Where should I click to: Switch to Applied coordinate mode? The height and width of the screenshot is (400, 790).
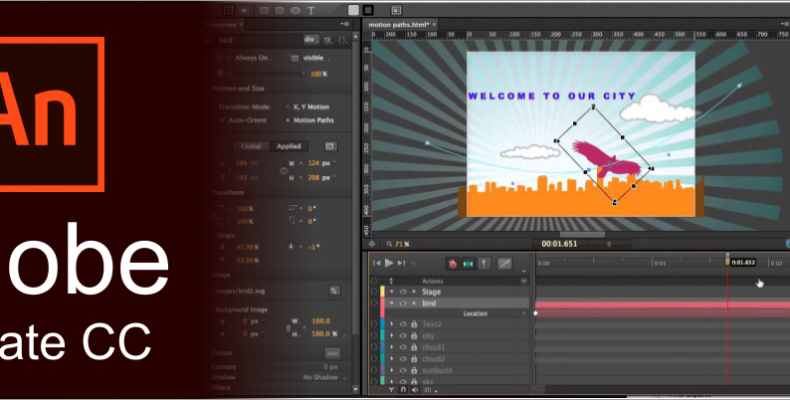pyautogui.click(x=289, y=146)
